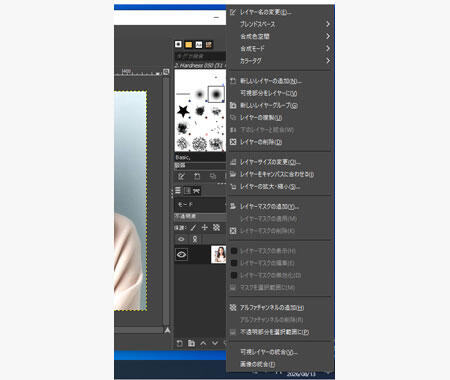Image resolution: width=450 pixels, height=380 pixels.
Task: Click the taskbar date in system tray
Action: [301, 374]
